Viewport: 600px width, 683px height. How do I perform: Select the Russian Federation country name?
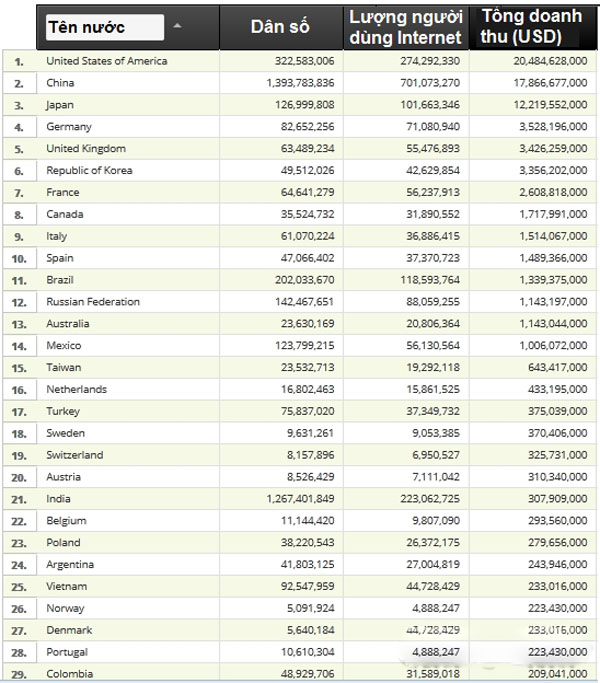coord(93,302)
